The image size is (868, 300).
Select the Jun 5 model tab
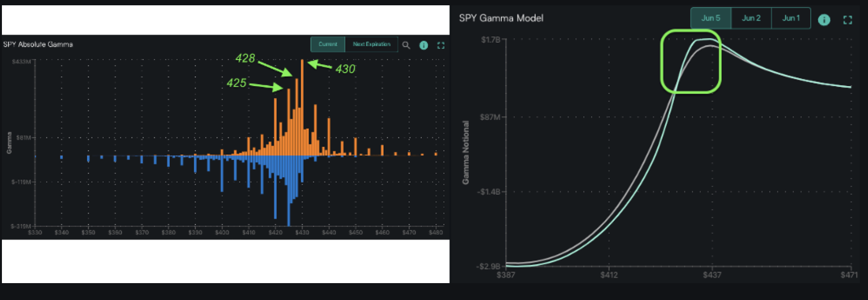711,18
